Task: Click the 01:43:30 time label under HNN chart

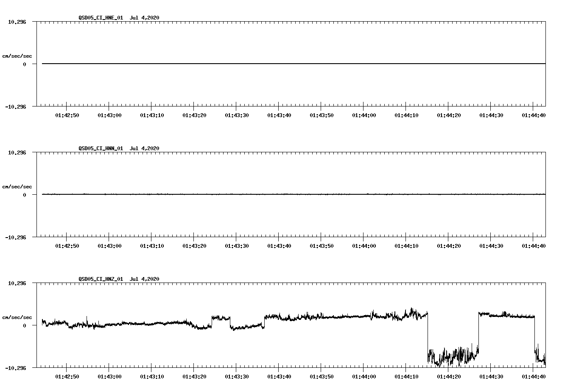Action: (x=237, y=246)
